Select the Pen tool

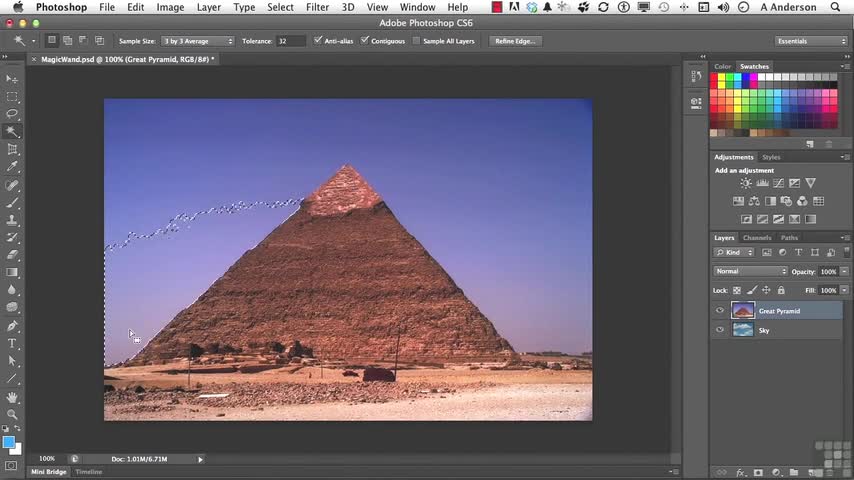pos(11,326)
